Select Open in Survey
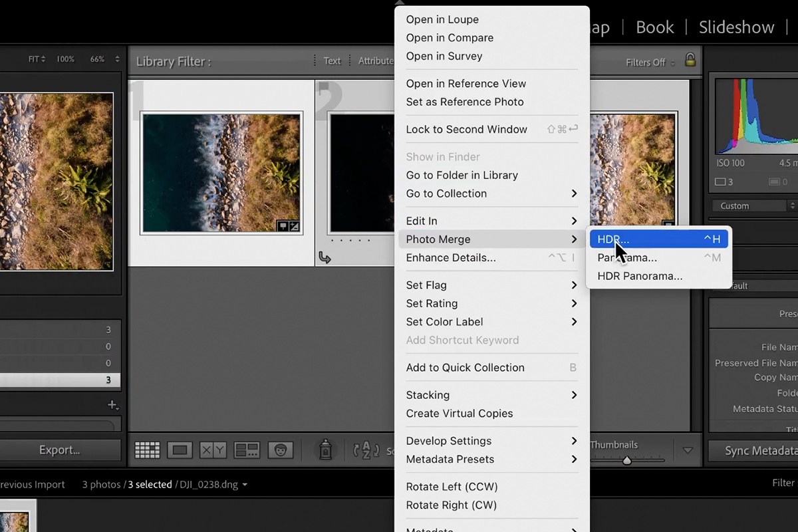798x532 pixels. coord(492,57)
